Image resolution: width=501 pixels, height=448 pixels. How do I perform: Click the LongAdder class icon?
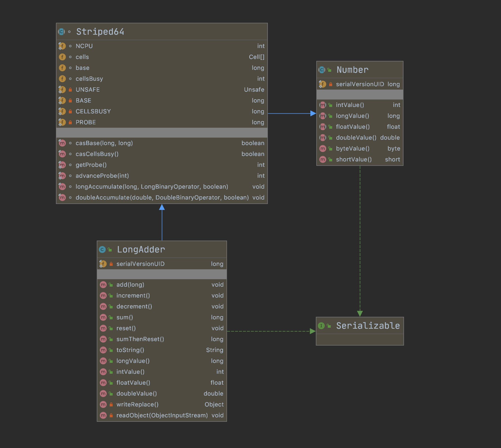pyautogui.click(x=102, y=249)
